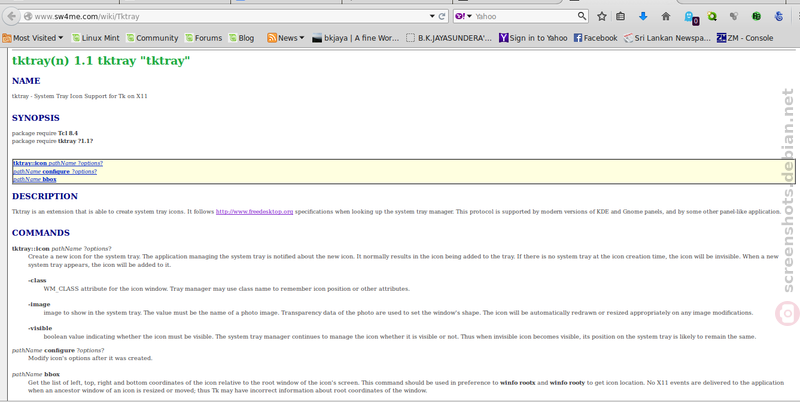Viewport: 800px width, 402px height.
Task: Click the DESCRIPTION section heading
Action: 45,196
